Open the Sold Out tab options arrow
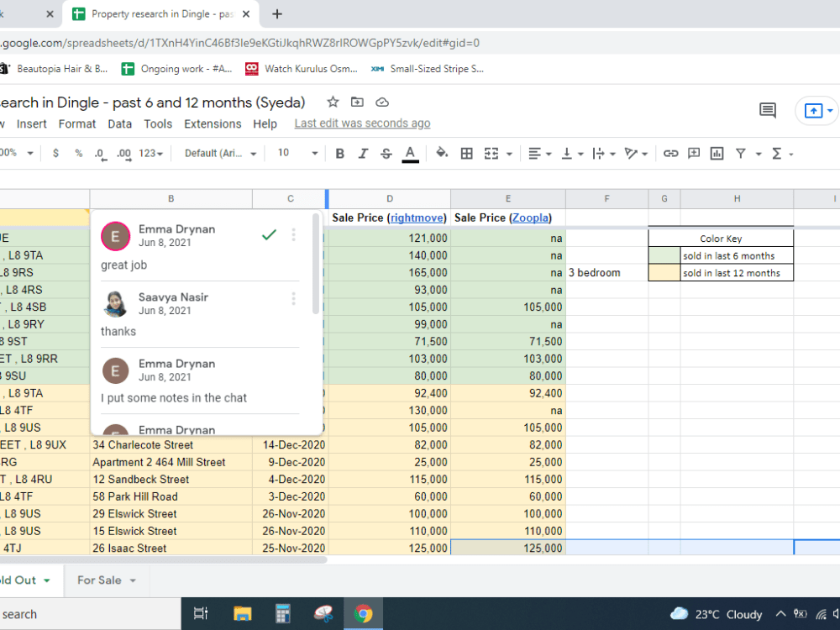The height and width of the screenshot is (630, 840). tap(47, 580)
